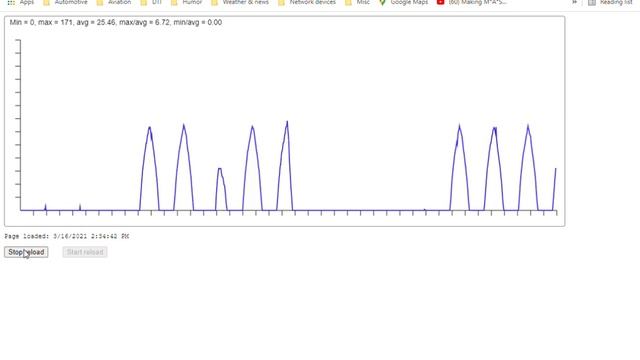Open the DIY bookmarks folder
Screen dimensions: 640x360
(151, 2)
